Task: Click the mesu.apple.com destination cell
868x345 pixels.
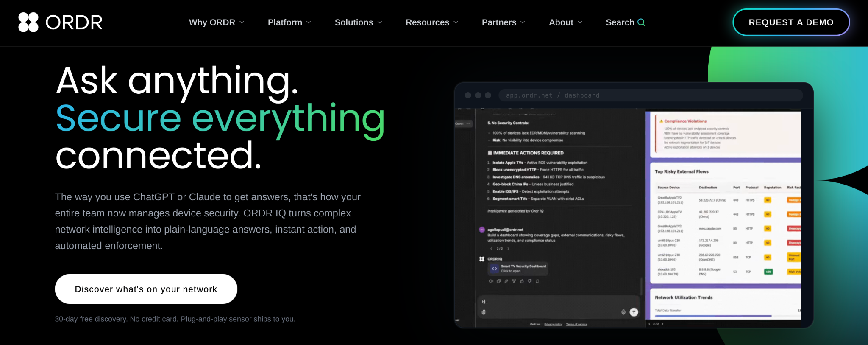Action: (710, 229)
